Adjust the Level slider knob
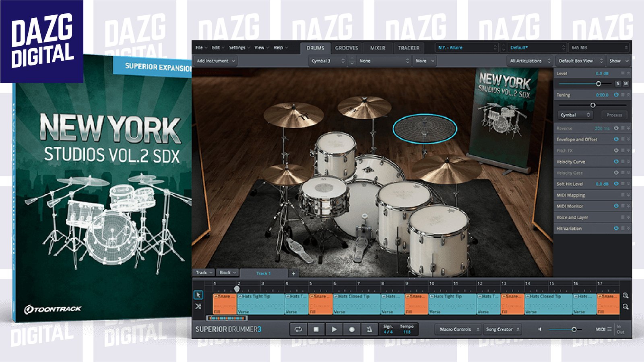 (x=599, y=84)
